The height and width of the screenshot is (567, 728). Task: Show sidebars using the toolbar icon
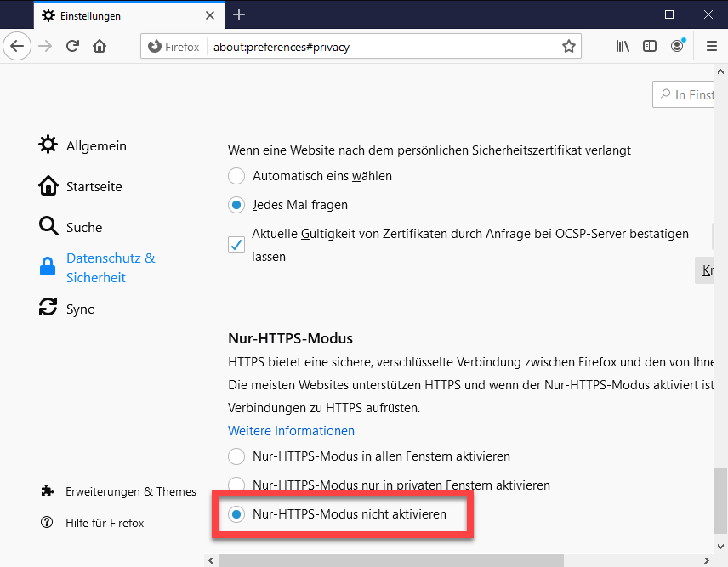click(x=649, y=46)
